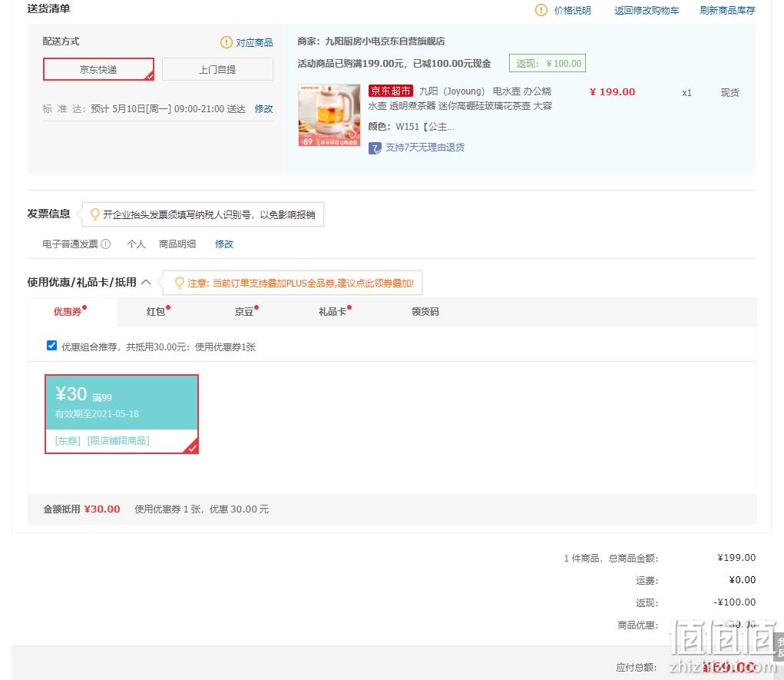784x680 pixels.
Task: Collapse the 使用优惠/礼品卡/抵用 section
Action: [146, 282]
